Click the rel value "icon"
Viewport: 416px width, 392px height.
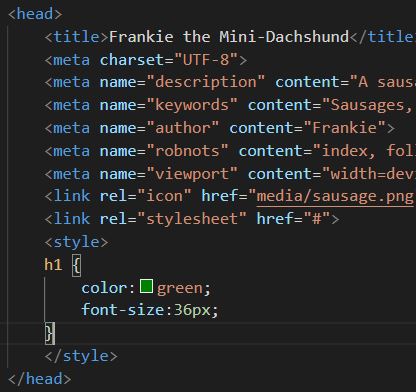pos(164,196)
